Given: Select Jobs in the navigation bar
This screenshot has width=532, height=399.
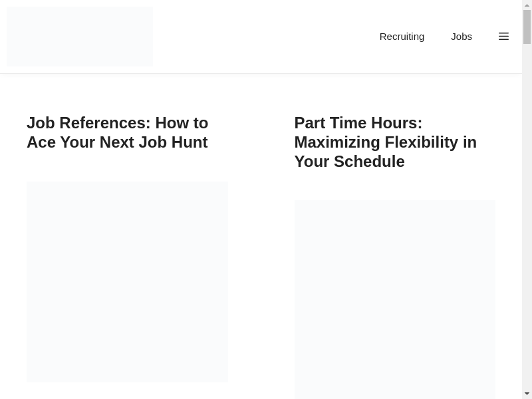Looking at the screenshot, I should (462, 37).
